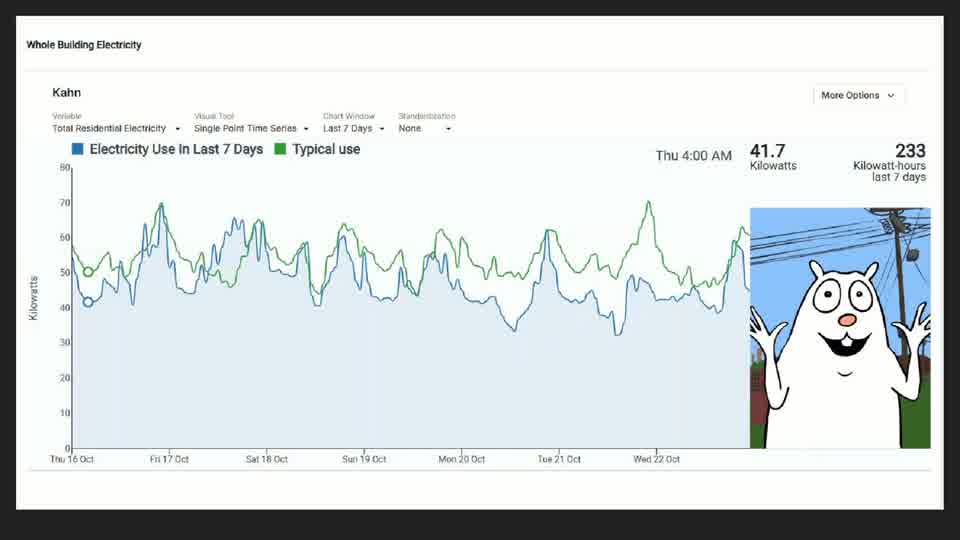Open the Chart Window dropdown showing Last 7 Days
960x540 pixels.
[354, 129]
